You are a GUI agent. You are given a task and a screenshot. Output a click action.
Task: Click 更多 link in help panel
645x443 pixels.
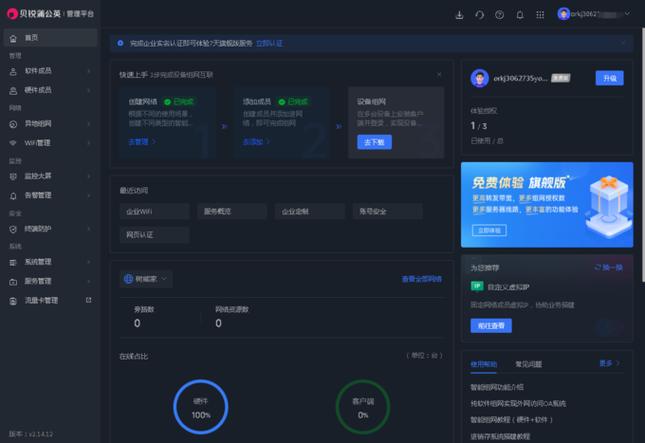pos(609,363)
